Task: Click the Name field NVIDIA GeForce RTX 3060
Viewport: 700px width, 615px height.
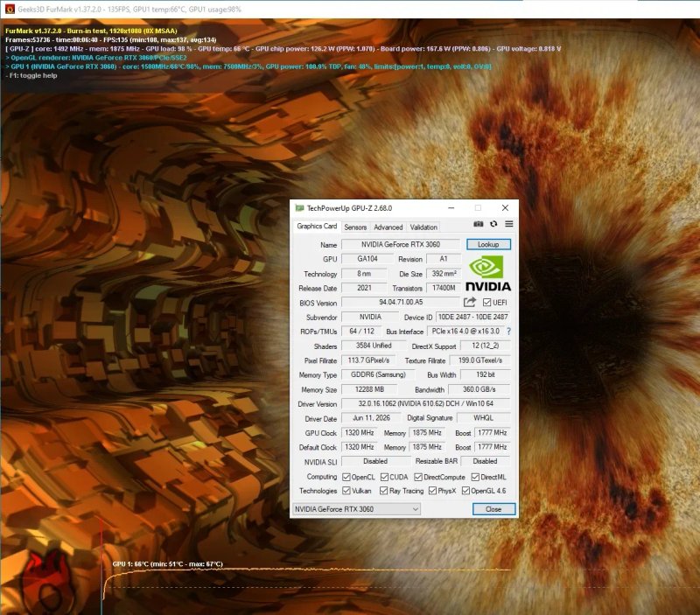Action: point(401,244)
